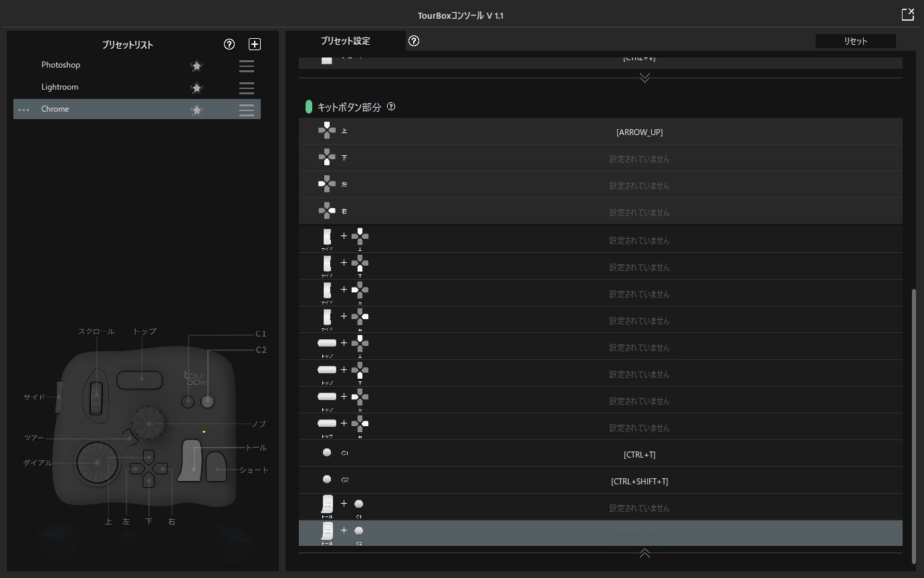Image resolution: width=924 pixels, height=578 pixels.
Task: Click the C2 button on device diagram
Action: point(207,401)
